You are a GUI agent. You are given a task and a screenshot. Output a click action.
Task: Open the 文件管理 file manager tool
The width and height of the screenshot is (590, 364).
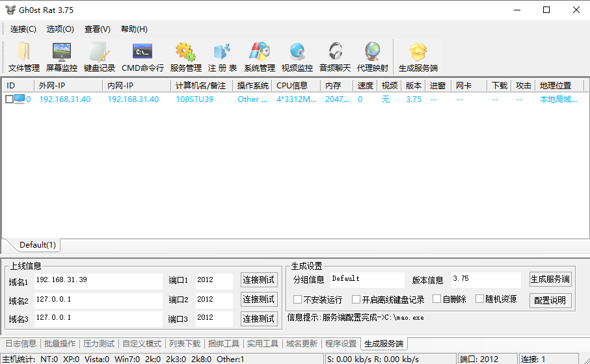point(23,57)
